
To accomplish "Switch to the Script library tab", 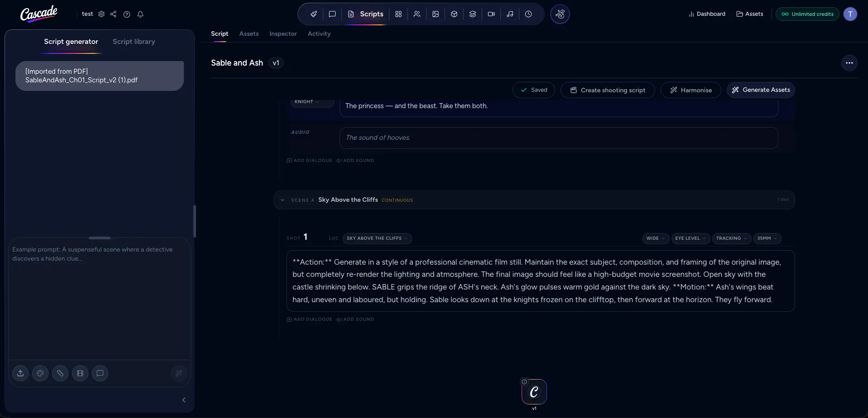I will 134,42.
